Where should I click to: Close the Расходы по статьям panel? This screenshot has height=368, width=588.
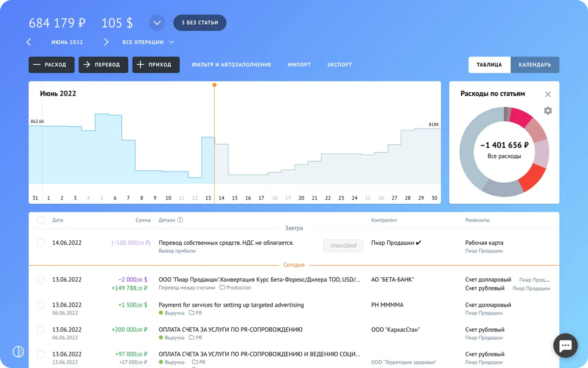pyautogui.click(x=548, y=94)
